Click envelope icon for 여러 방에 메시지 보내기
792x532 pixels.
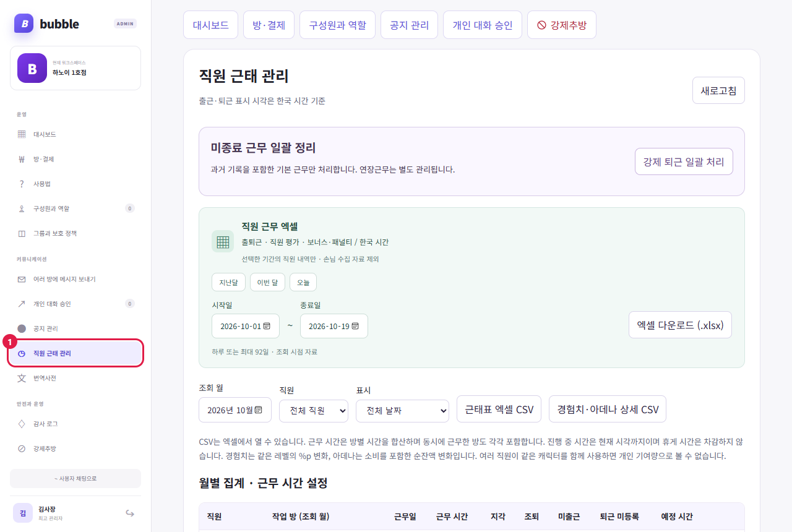(x=22, y=279)
